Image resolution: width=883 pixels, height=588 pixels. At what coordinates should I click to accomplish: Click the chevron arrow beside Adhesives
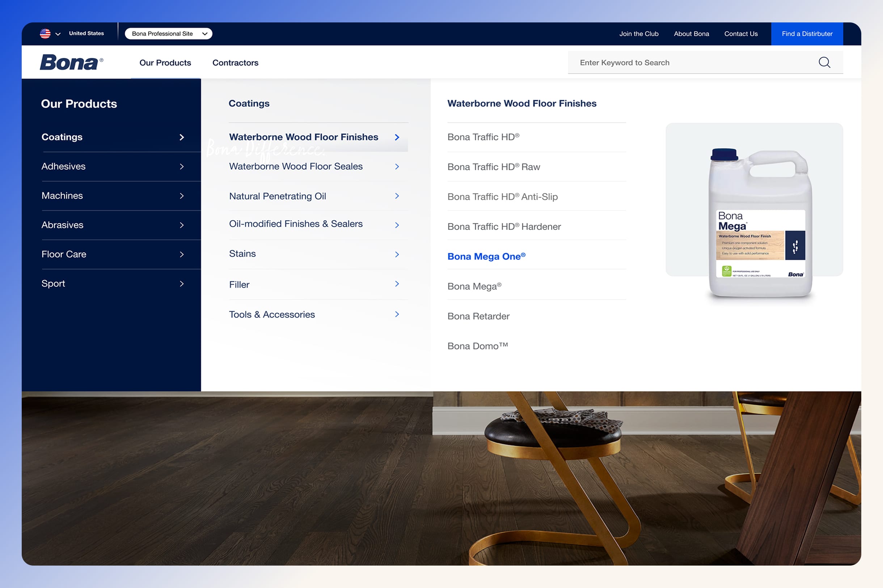pyautogui.click(x=182, y=166)
